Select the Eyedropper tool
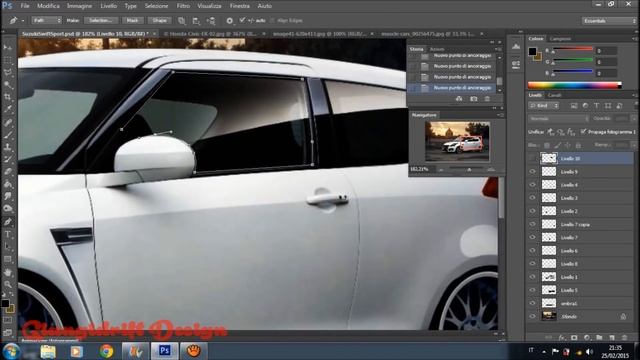The width and height of the screenshot is (640, 360). tap(8, 109)
